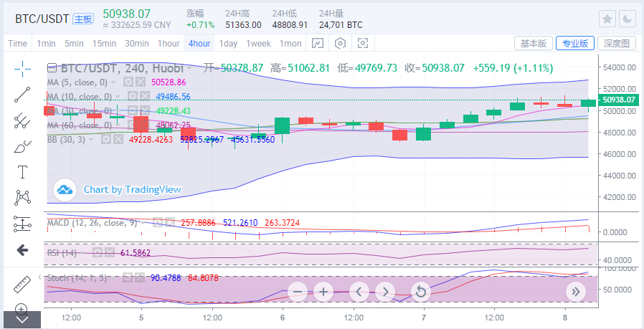Expand MA (10, close, 0) dropdown arrow
The height and width of the screenshot is (329, 644).
(117, 97)
